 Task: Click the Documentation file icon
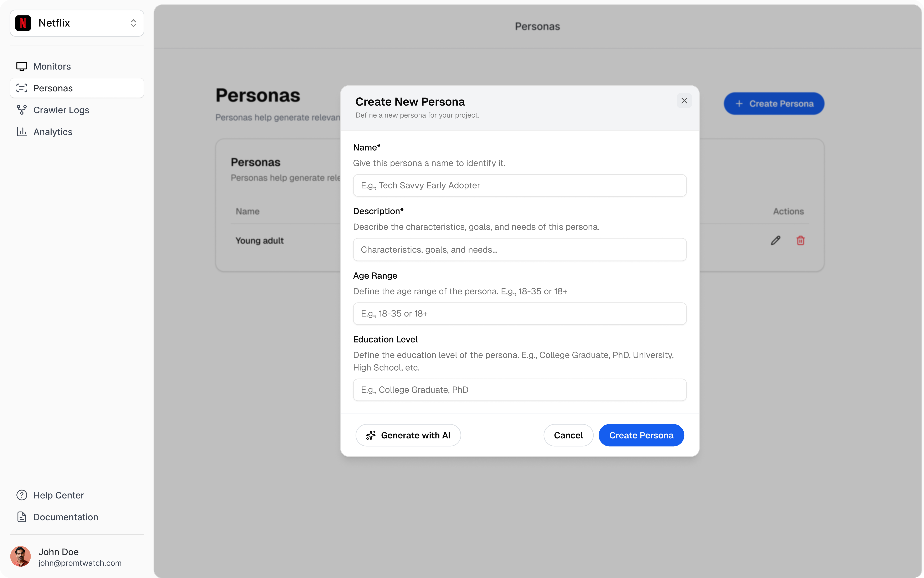[x=22, y=517]
